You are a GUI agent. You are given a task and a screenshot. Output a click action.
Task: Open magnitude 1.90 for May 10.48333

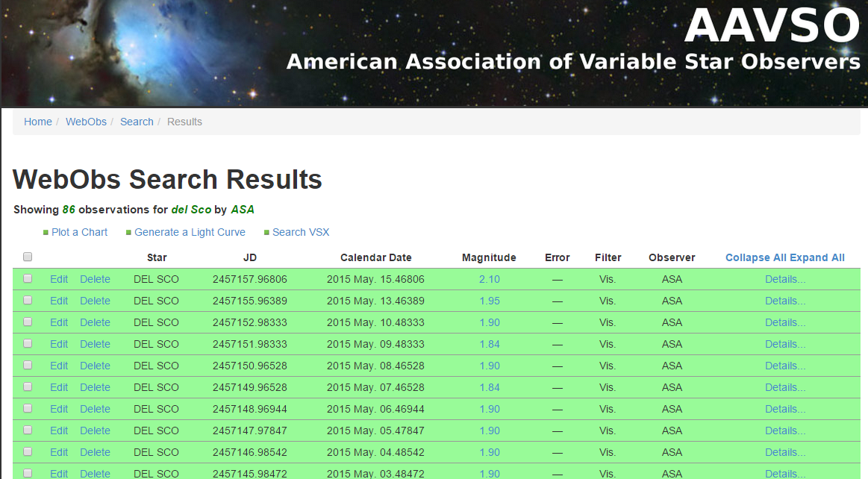pyautogui.click(x=490, y=322)
